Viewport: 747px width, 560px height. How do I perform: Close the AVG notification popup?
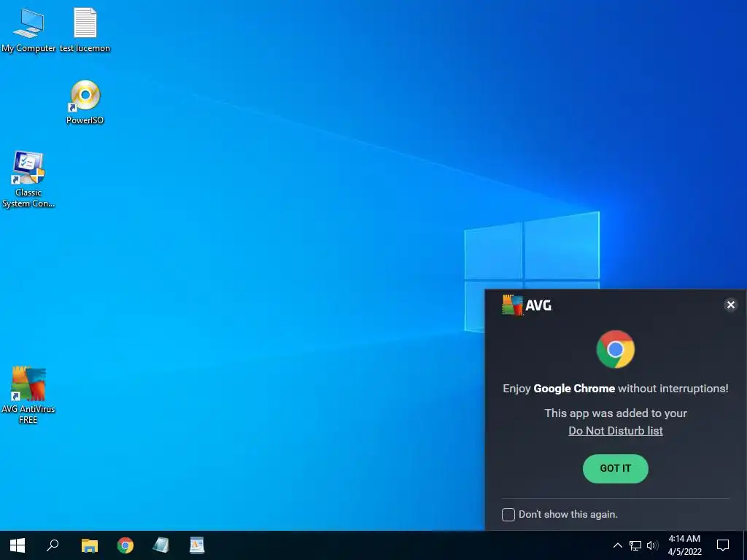[730, 305]
